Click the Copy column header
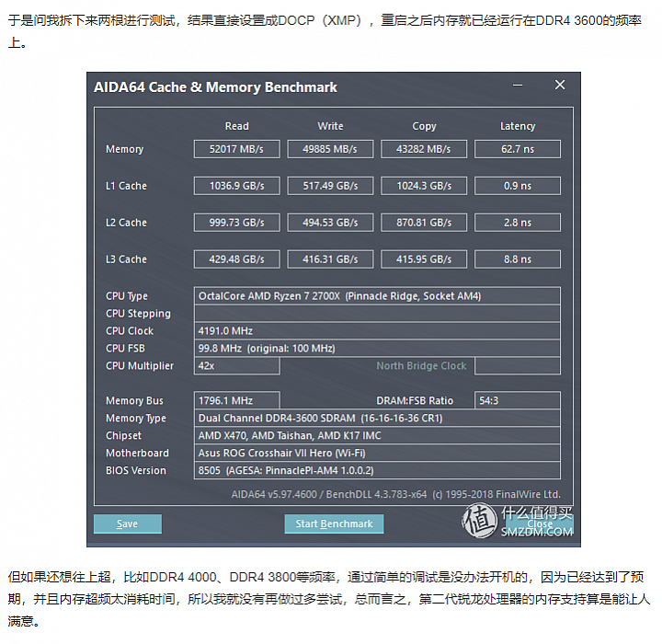 [x=424, y=126]
